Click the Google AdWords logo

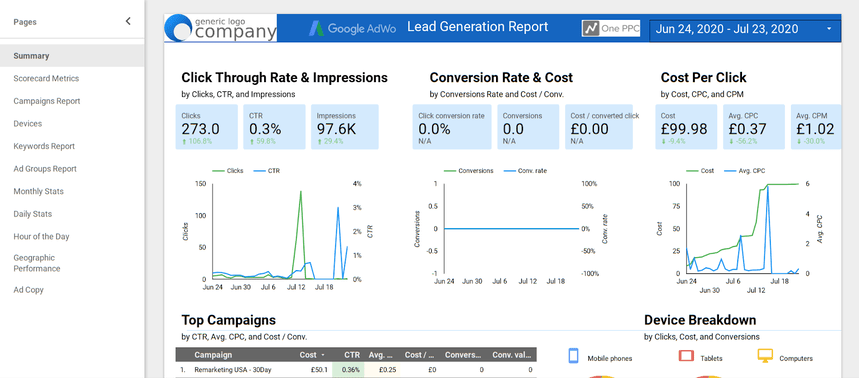point(352,28)
